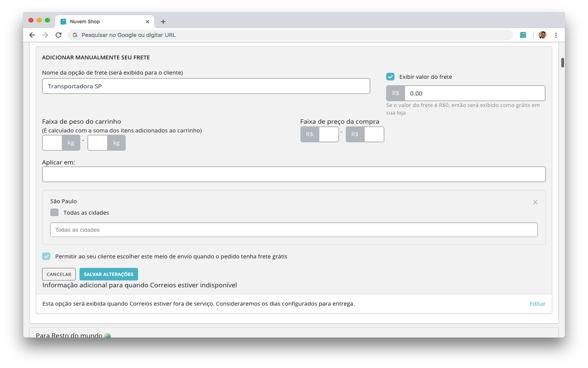Open the Aplicar em selection field

pos(294,174)
